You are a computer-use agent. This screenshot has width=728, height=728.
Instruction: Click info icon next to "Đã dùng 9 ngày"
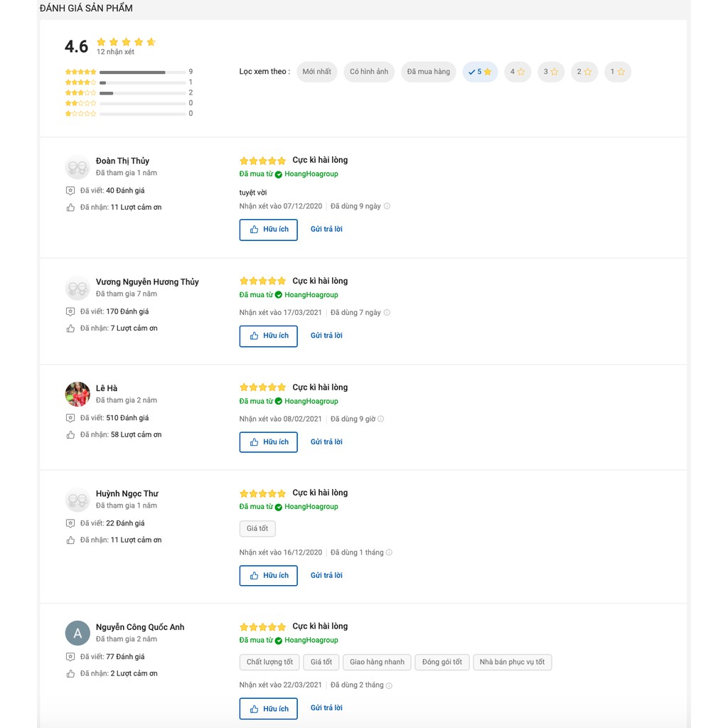click(x=387, y=206)
